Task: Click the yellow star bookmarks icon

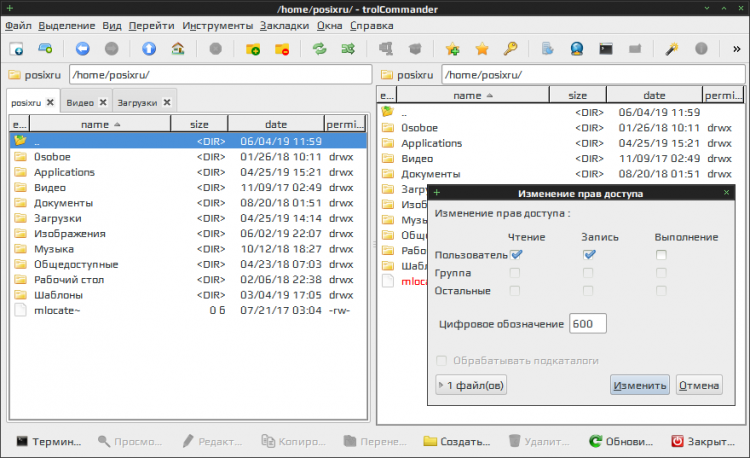Action: tap(482, 48)
